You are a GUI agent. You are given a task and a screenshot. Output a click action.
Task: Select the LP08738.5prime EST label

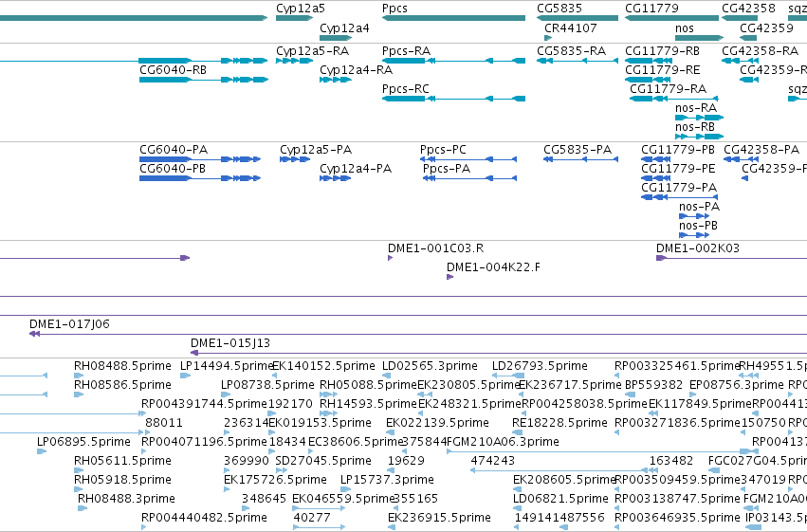pos(267,385)
